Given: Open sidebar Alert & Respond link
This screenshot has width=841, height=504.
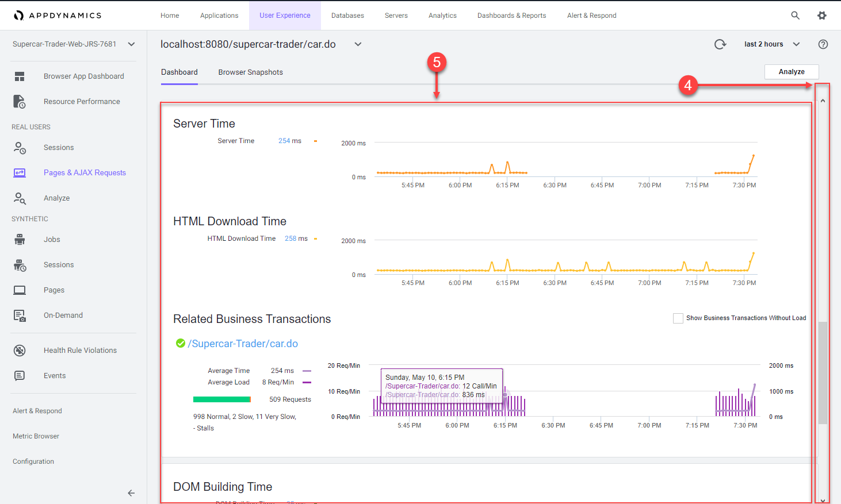Looking at the screenshot, I should point(37,411).
